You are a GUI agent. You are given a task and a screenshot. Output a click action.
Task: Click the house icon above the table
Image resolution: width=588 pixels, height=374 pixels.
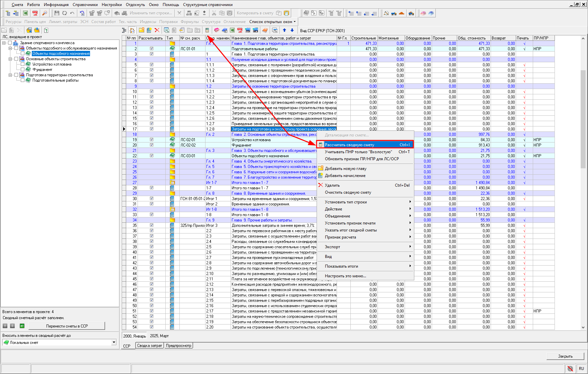click(x=132, y=30)
